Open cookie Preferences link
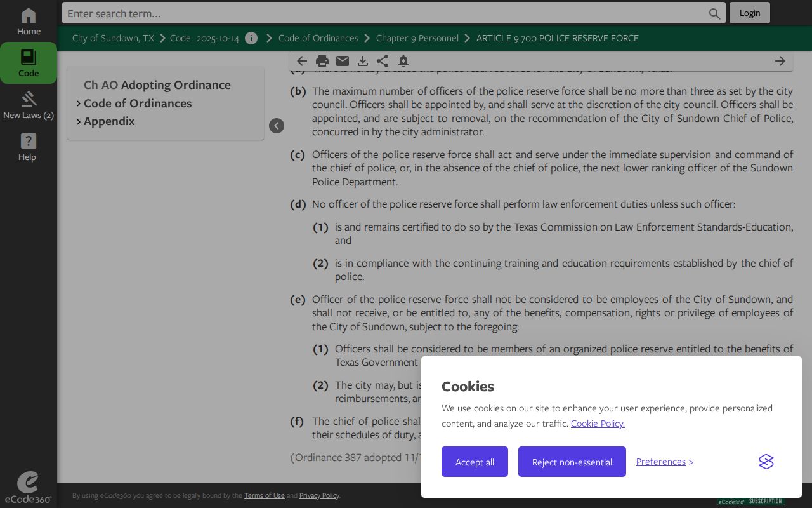This screenshot has width=812, height=508. 661,462
